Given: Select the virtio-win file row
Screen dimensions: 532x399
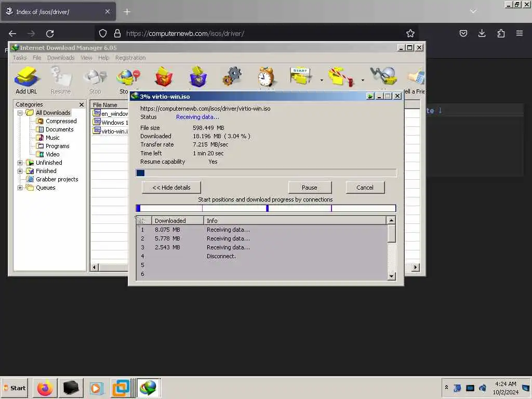Looking at the screenshot, I should [x=111, y=131].
